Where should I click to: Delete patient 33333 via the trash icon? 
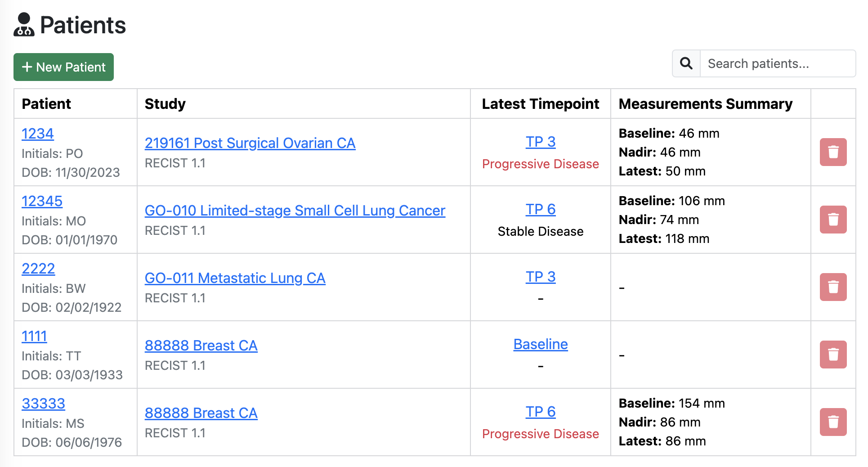coord(833,422)
